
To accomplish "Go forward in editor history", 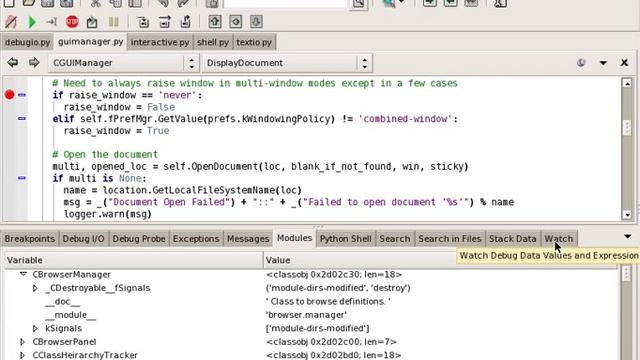I will click(34, 63).
